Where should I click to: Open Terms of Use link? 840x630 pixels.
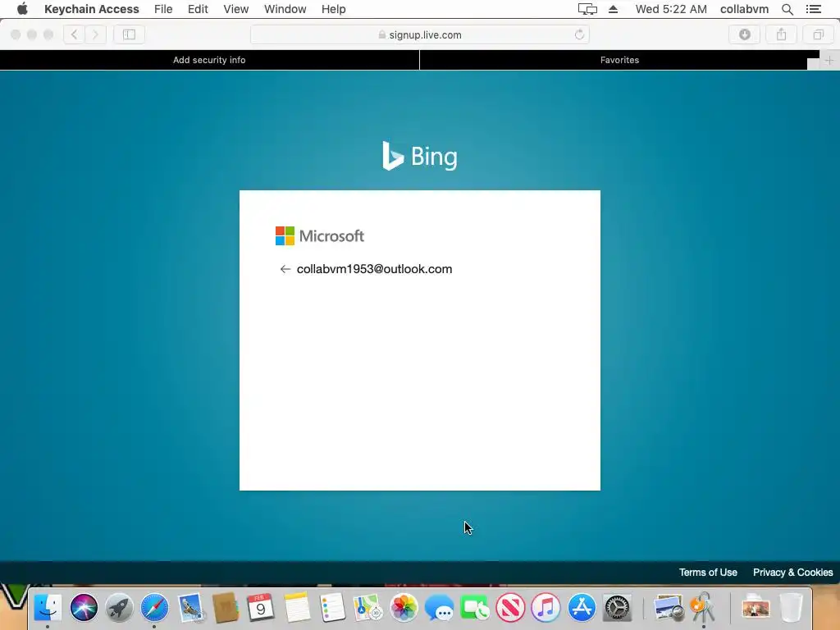708,572
